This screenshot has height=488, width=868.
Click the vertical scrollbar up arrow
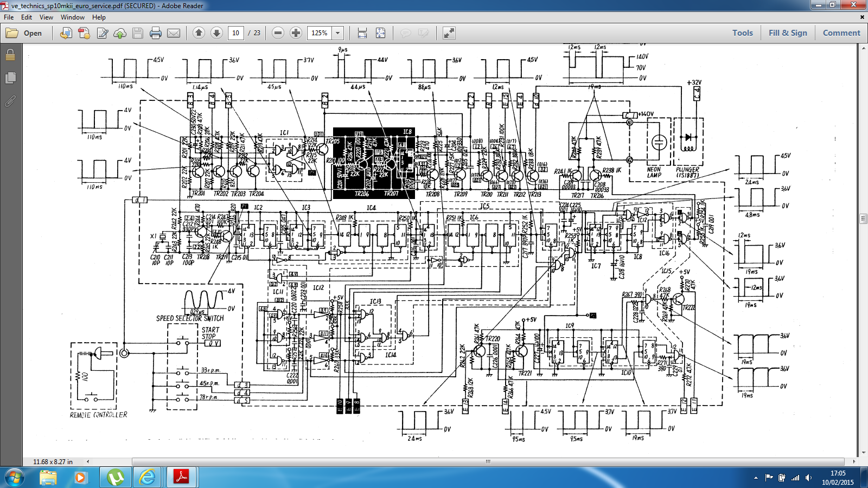pyautogui.click(x=863, y=48)
